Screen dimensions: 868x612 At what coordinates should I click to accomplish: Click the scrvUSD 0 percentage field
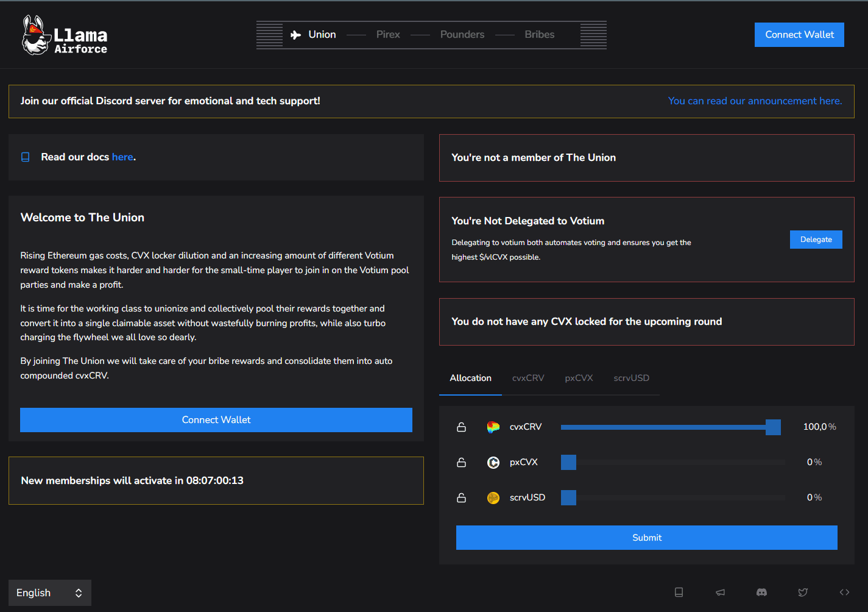[810, 498]
